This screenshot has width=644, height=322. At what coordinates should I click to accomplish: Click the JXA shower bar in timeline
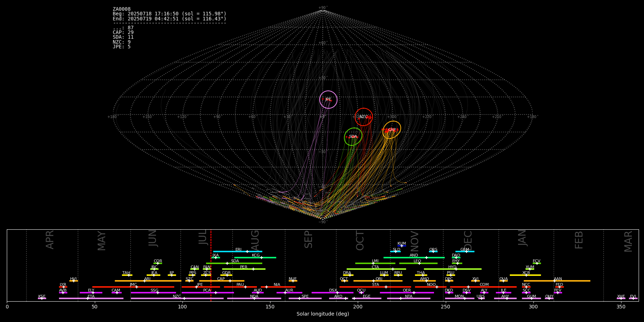(216, 258)
